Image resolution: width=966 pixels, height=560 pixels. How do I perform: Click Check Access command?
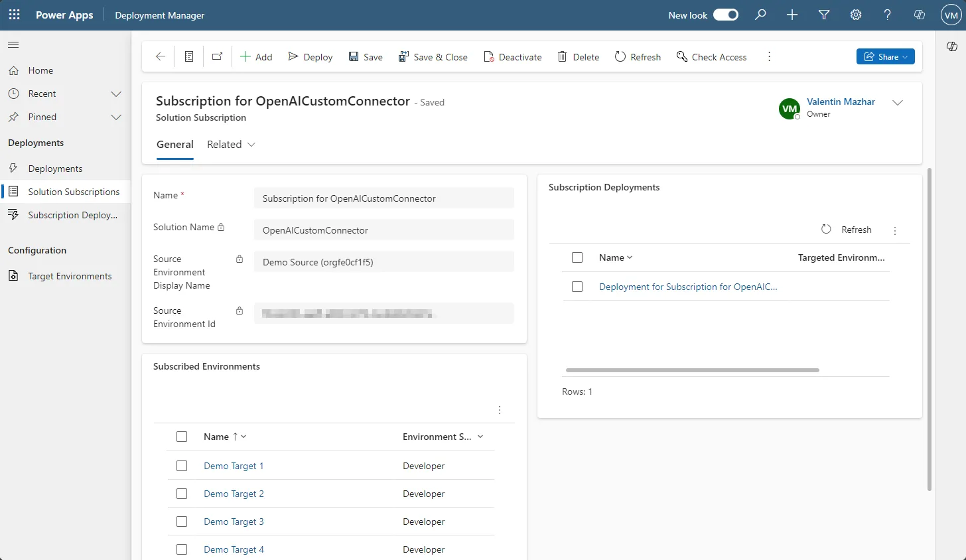pyautogui.click(x=712, y=57)
